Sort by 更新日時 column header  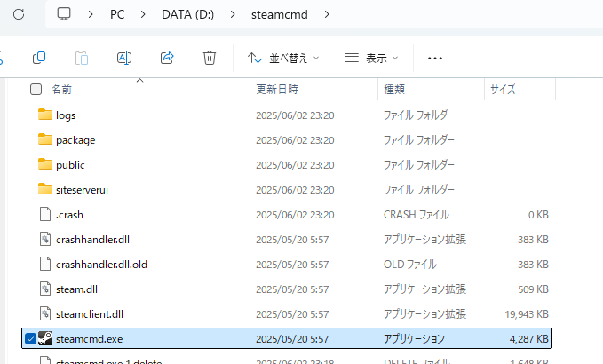(277, 89)
